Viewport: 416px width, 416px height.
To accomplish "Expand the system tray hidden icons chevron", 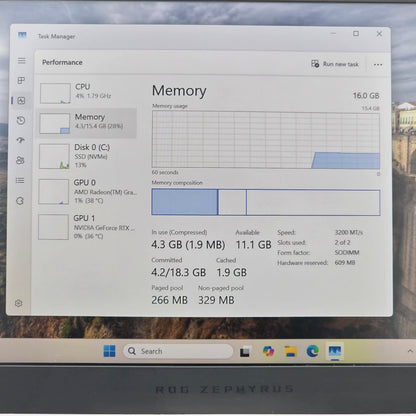I will coord(410,351).
